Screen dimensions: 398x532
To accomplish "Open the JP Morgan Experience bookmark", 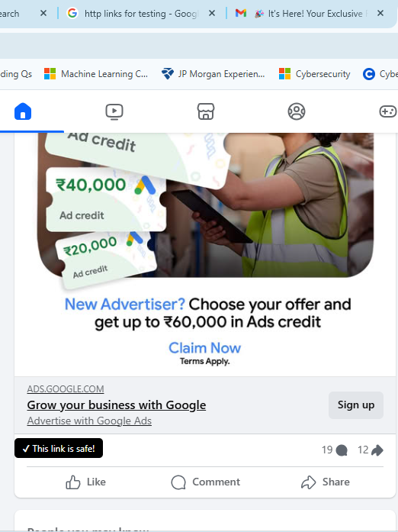I will pyautogui.click(x=213, y=73).
